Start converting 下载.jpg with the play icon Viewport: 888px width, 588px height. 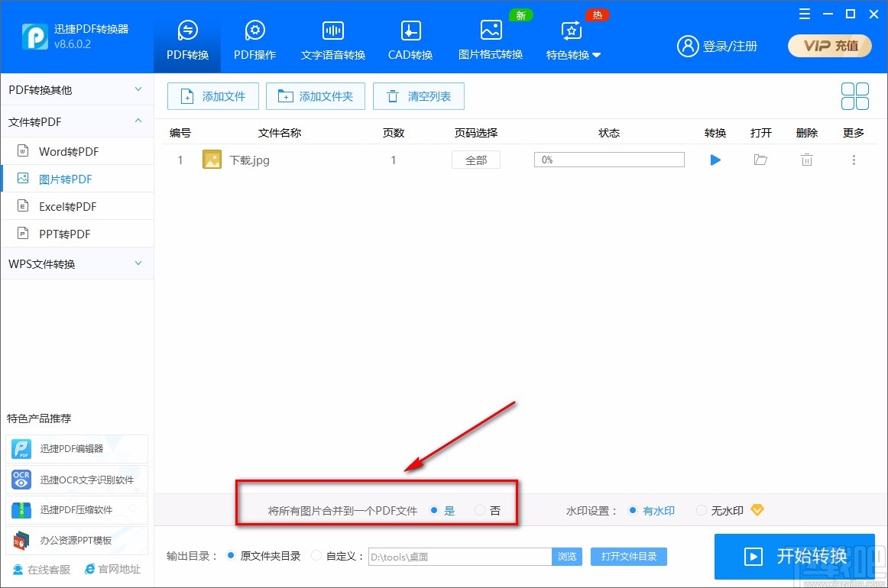tap(715, 160)
